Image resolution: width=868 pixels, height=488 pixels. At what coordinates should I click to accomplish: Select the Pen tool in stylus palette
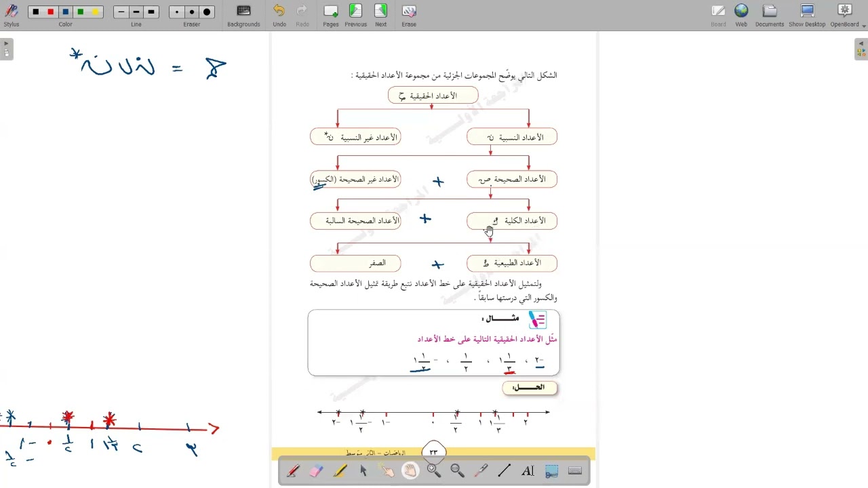[x=293, y=471]
